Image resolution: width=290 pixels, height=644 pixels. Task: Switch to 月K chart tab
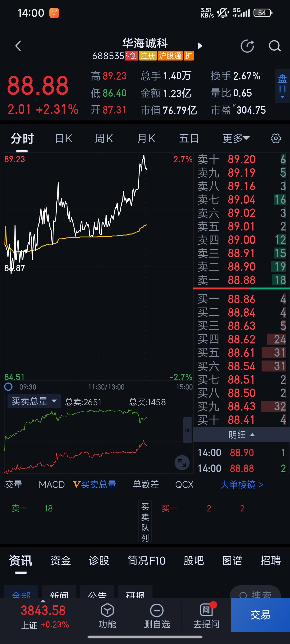146,138
